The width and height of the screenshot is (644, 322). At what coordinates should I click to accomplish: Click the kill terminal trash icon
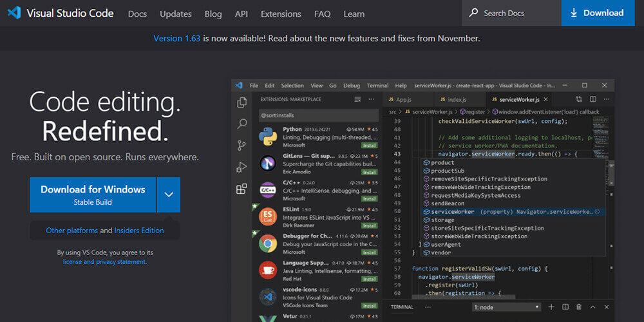tap(579, 307)
